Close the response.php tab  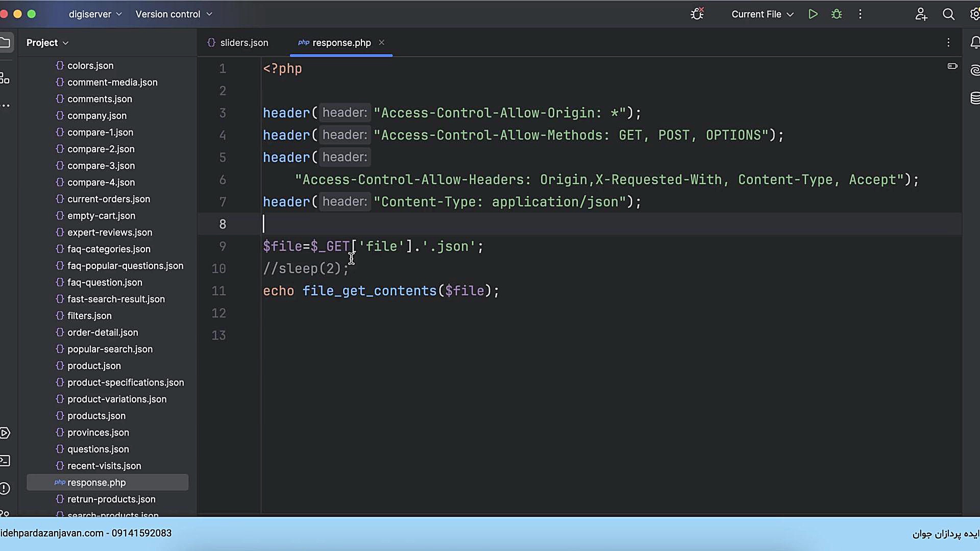(x=381, y=42)
